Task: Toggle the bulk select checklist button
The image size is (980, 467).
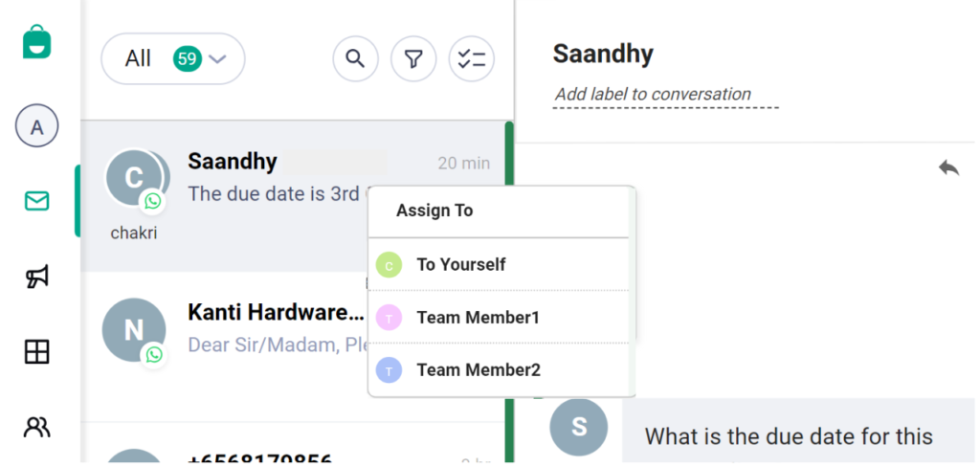Action: point(472,59)
